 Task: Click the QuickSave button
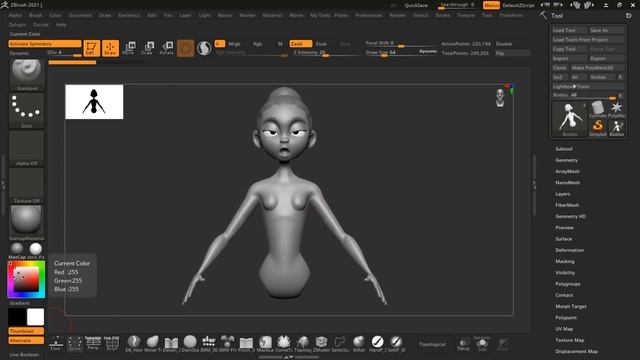click(x=416, y=5)
